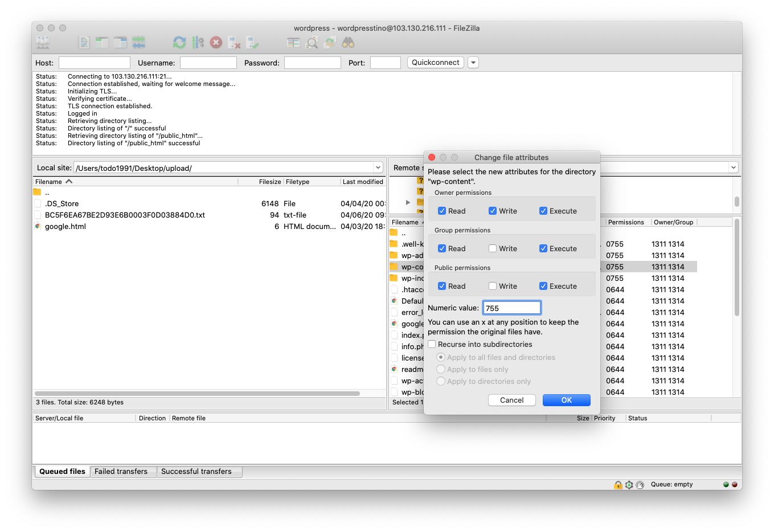Reconnect to last server icon

[x=252, y=42]
